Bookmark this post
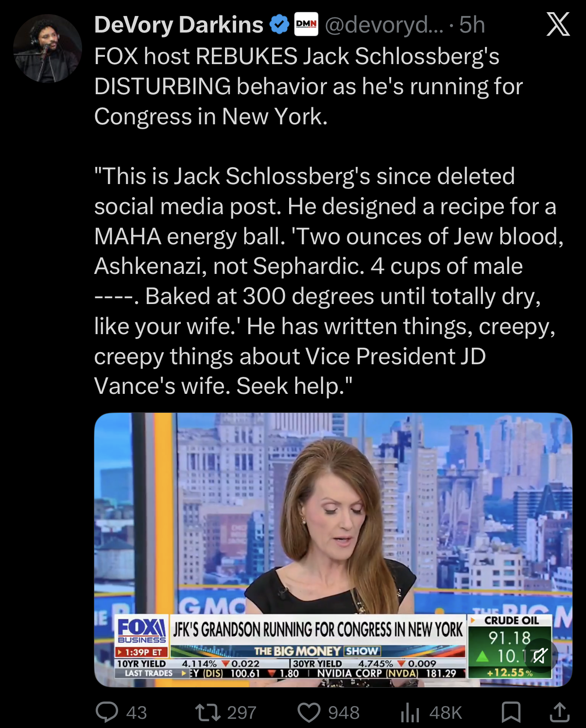Image resolution: width=586 pixels, height=728 pixels. pos(511,712)
